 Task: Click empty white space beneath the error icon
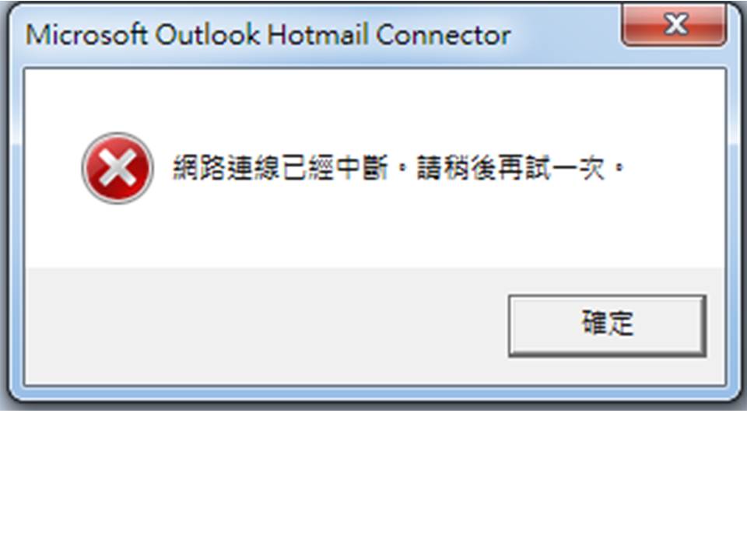point(117,236)
